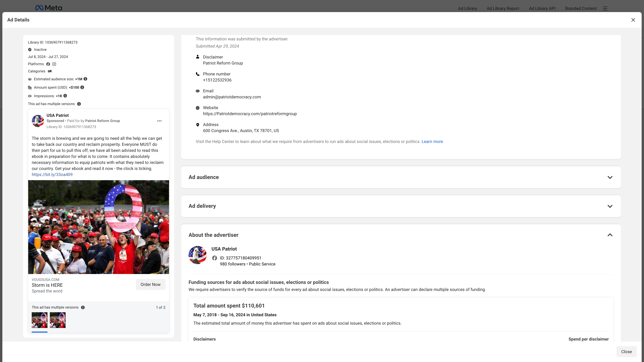Open estimated audience size info icon
Screen dimensions: 644x362
coord(86,79)
